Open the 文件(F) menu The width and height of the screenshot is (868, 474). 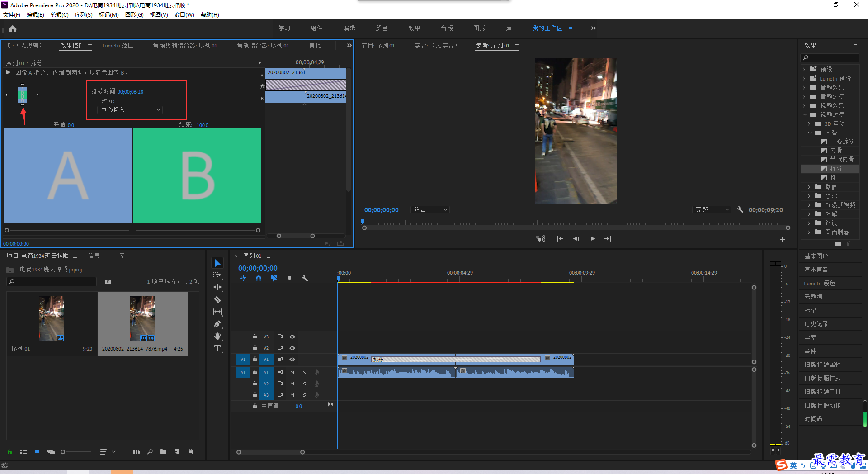(x=12, y=15)
